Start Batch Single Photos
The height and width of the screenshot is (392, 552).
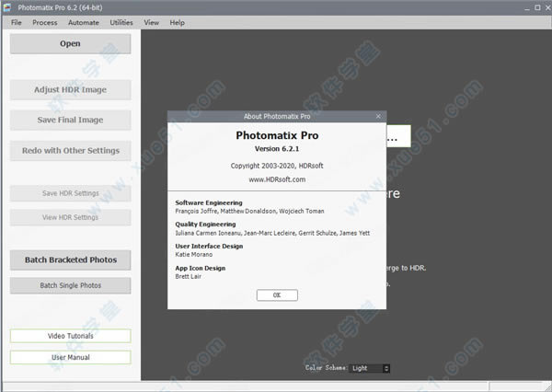pyautogui.click(x=71, y=285)
